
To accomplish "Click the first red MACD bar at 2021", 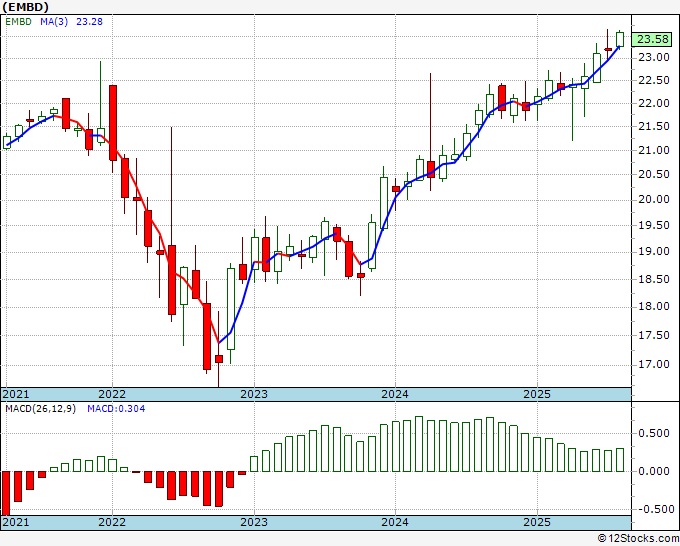I will 6,493.
